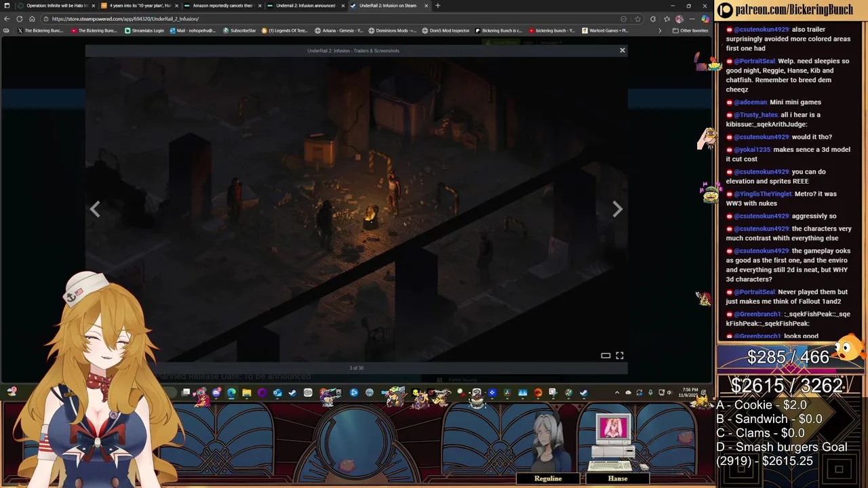Click the 3 of 30 screenshot counter
868x488 pixels.
(x=356, y=368)
